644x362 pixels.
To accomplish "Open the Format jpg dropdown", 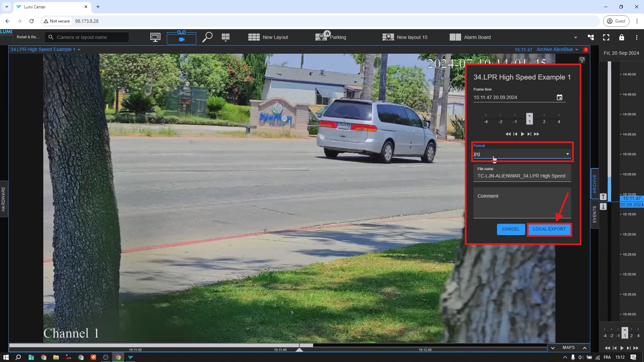I will pos(522,154).
